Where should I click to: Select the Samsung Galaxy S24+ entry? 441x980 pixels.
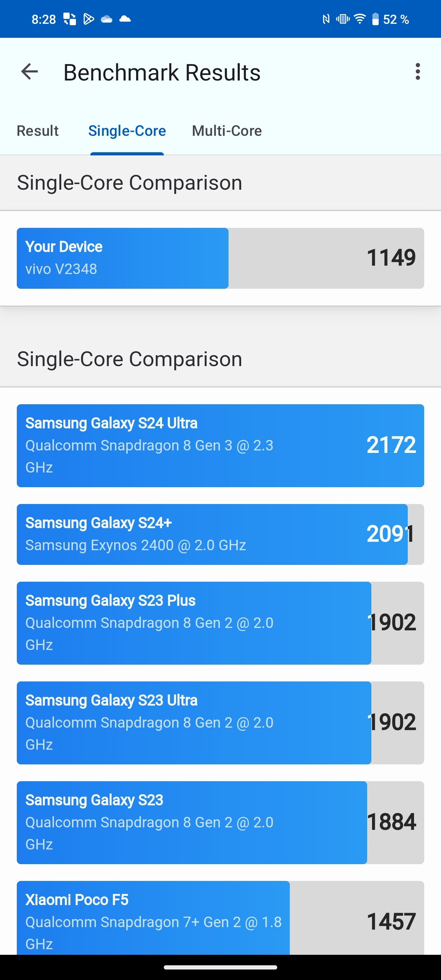[220, 534]
